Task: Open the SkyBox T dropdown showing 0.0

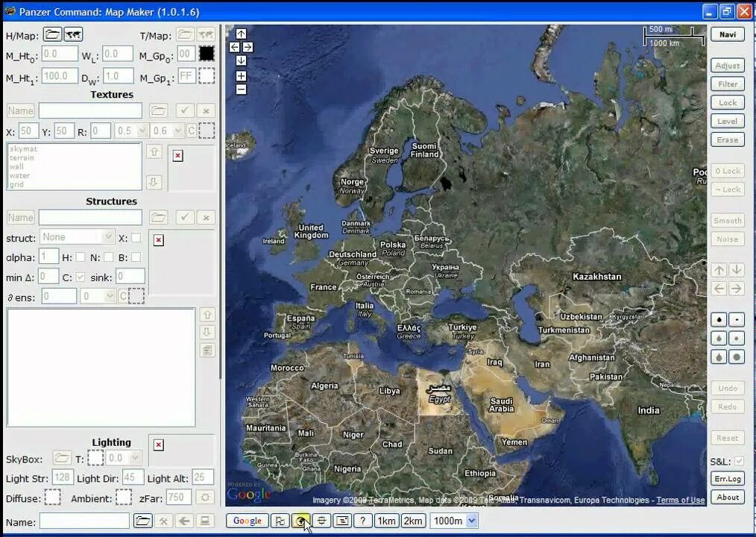Action: (x=124, y=457)
